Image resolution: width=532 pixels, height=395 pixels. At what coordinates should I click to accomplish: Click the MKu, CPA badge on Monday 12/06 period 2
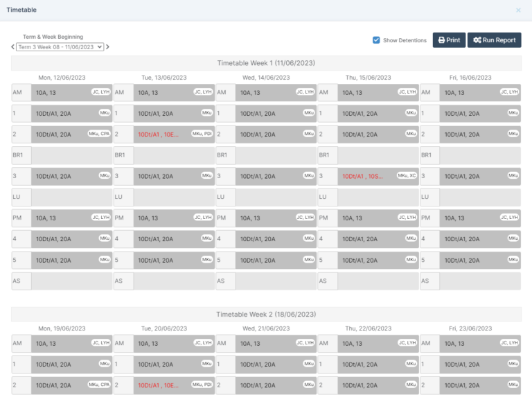click(99, 134)
